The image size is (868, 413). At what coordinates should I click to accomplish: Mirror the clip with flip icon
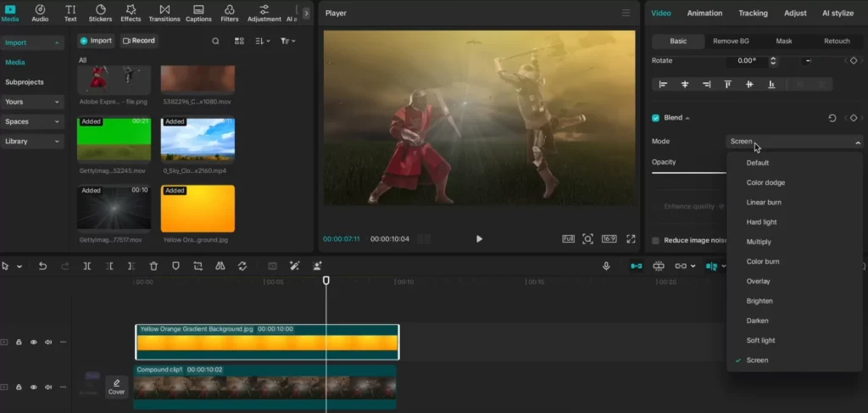click(x=220, y=266)
